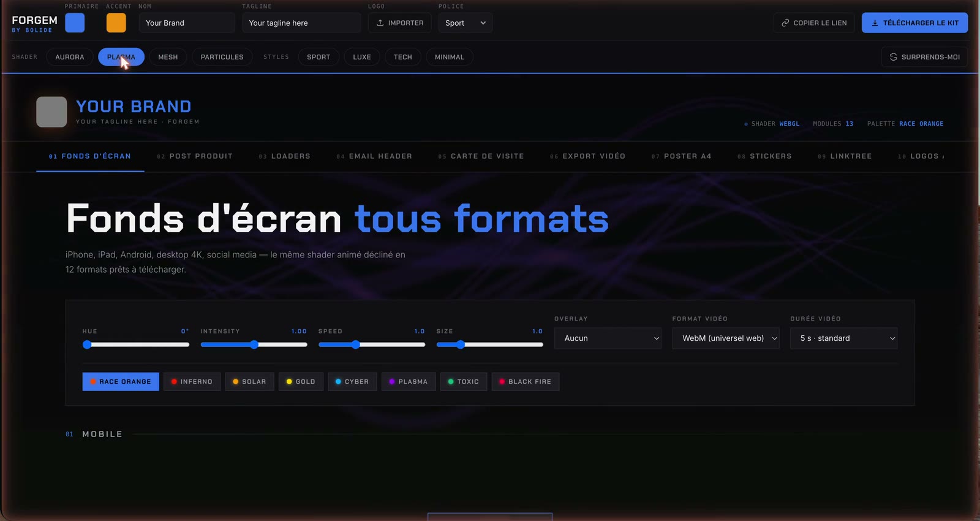
Task: Click Copier le lien button
Action: tap(814, 23)
